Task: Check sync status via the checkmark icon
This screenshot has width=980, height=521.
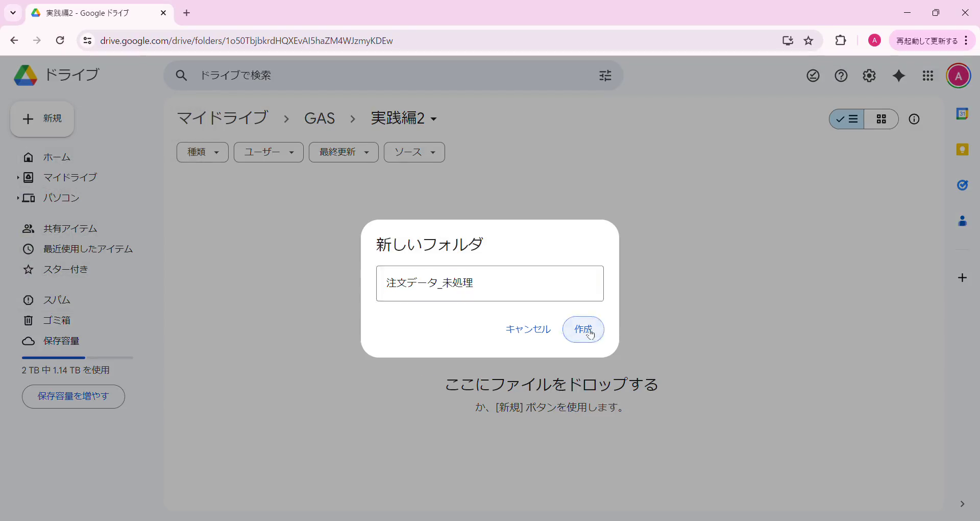Action: coord(813,75)
